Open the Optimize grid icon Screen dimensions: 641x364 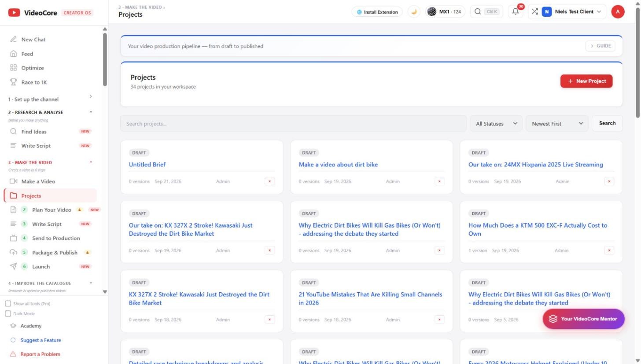pyautogui.click(x=13, y=68)
